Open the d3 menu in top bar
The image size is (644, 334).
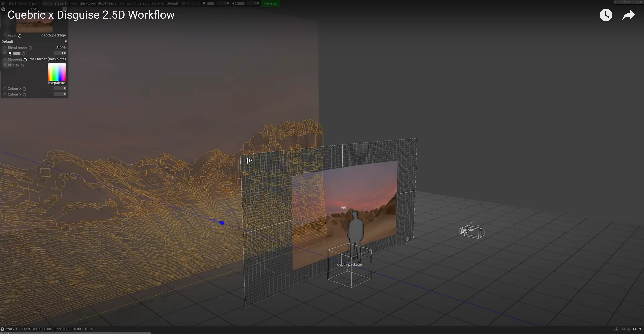(3, 3)
